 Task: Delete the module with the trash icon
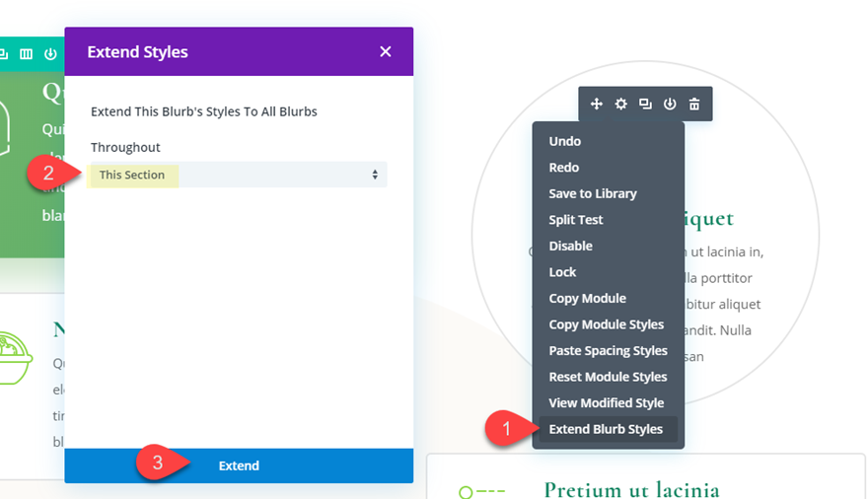[694, 104]
